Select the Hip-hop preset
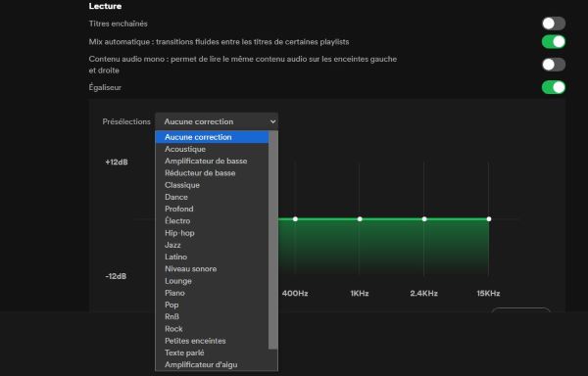The height and width of the screenshot is (376, 588). coord(212,233)
